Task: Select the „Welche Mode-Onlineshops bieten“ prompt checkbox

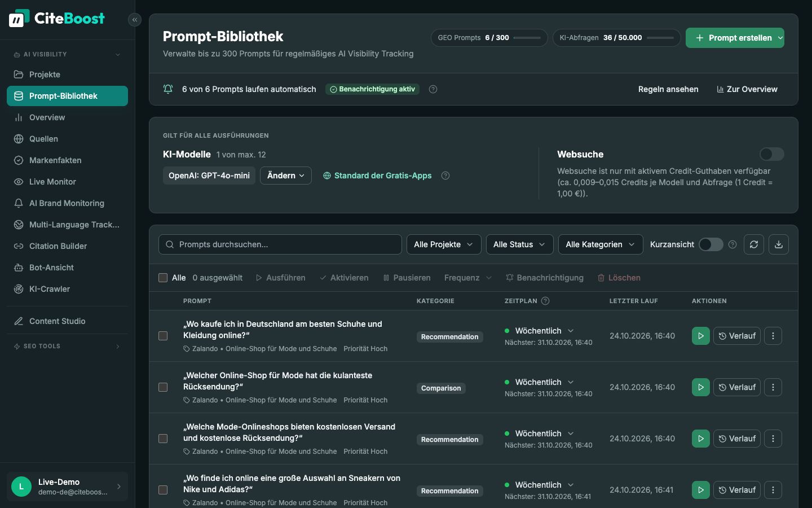Action: click(163, 439)
